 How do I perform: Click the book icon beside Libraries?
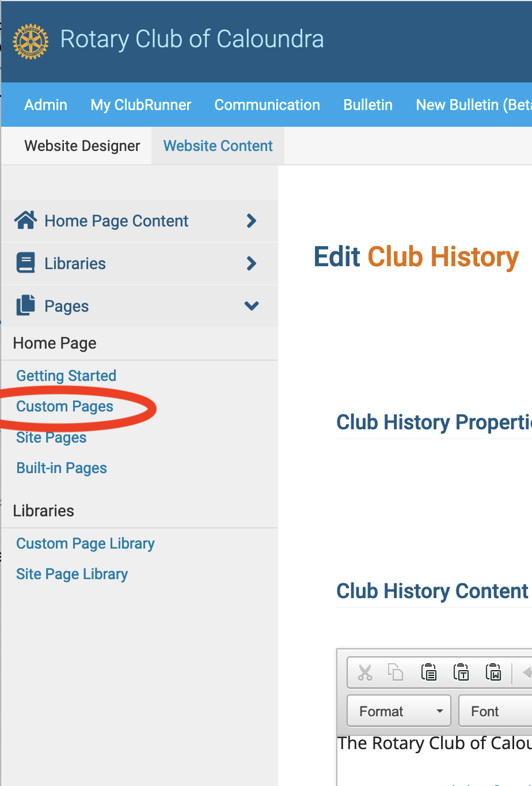pyautogui.click(x=26, y=263)
